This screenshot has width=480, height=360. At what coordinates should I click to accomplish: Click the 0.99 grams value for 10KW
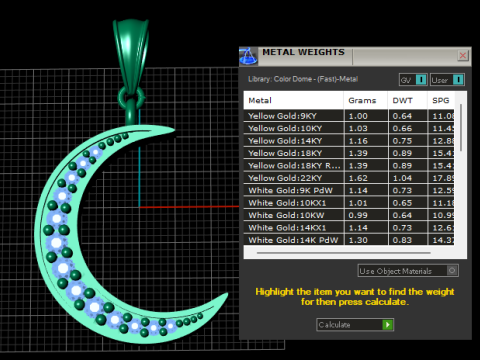358,215
